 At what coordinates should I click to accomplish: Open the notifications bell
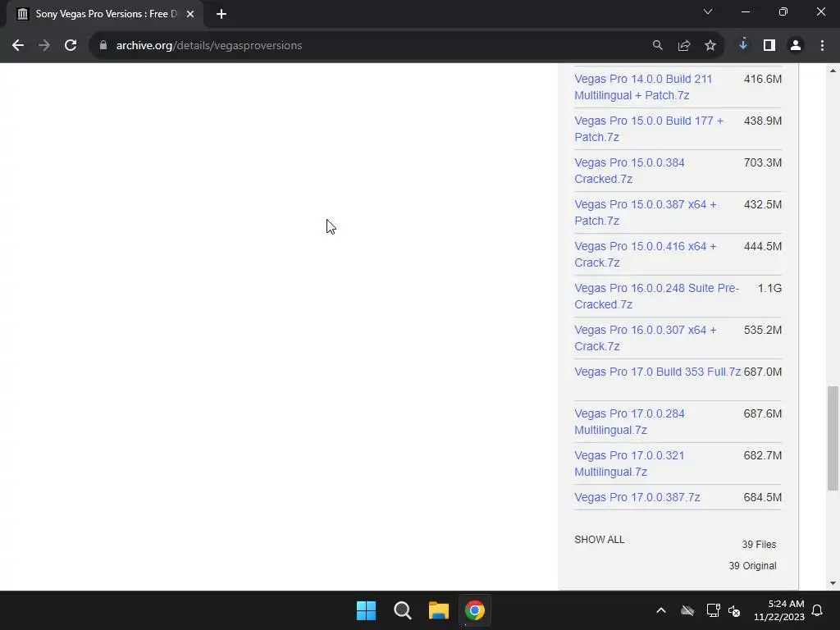818,610
